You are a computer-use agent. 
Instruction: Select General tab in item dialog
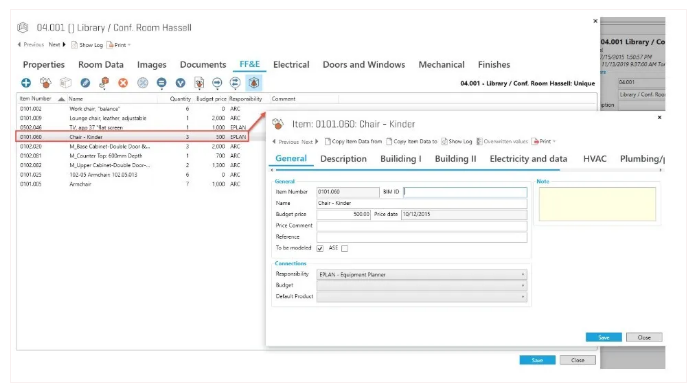point(291,159)
